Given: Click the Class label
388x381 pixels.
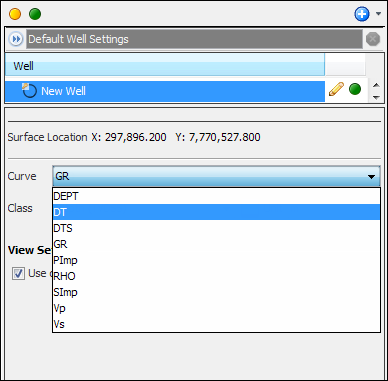Looking at the screenshot, I should tap(20, 208).
